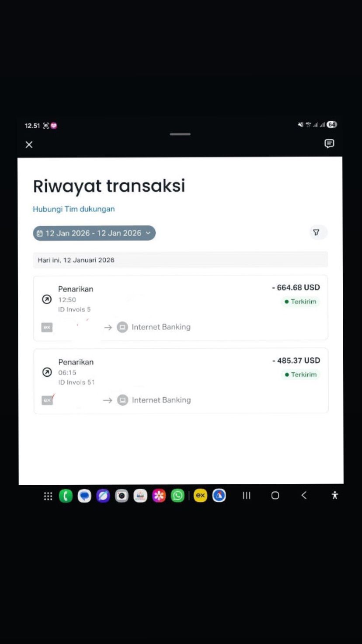Open the yellow ex app icon
362x644 pixels.
click(x=200, y=496)
